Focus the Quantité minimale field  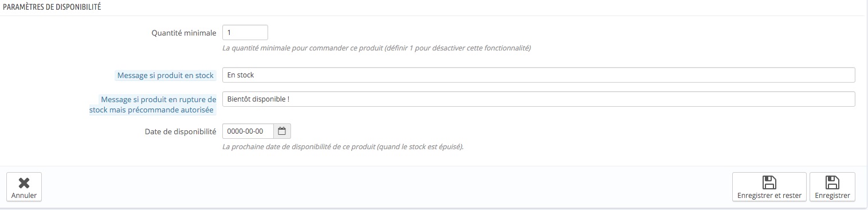(245, 33)
